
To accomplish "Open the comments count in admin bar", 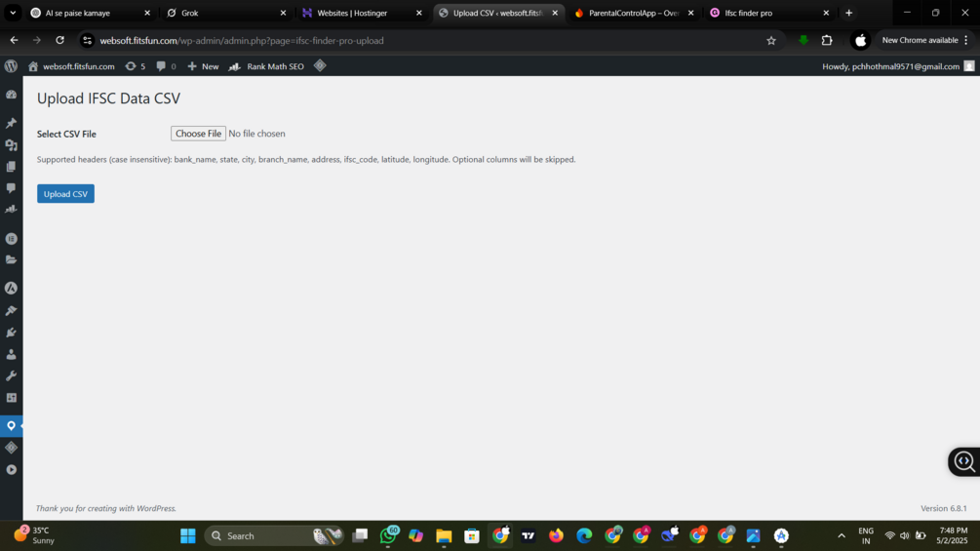I will (166, 66).
